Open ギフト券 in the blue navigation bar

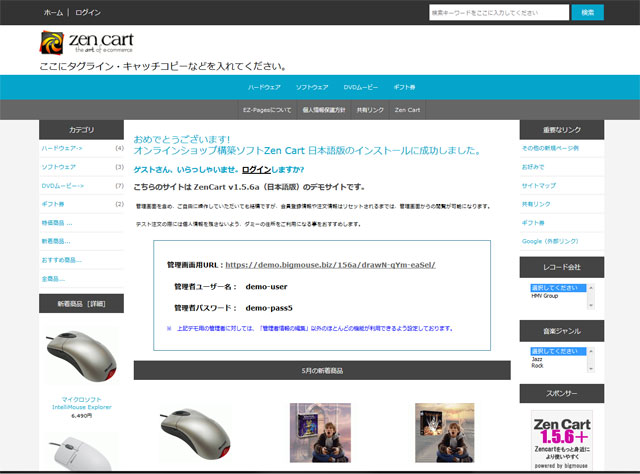(404, 87)
